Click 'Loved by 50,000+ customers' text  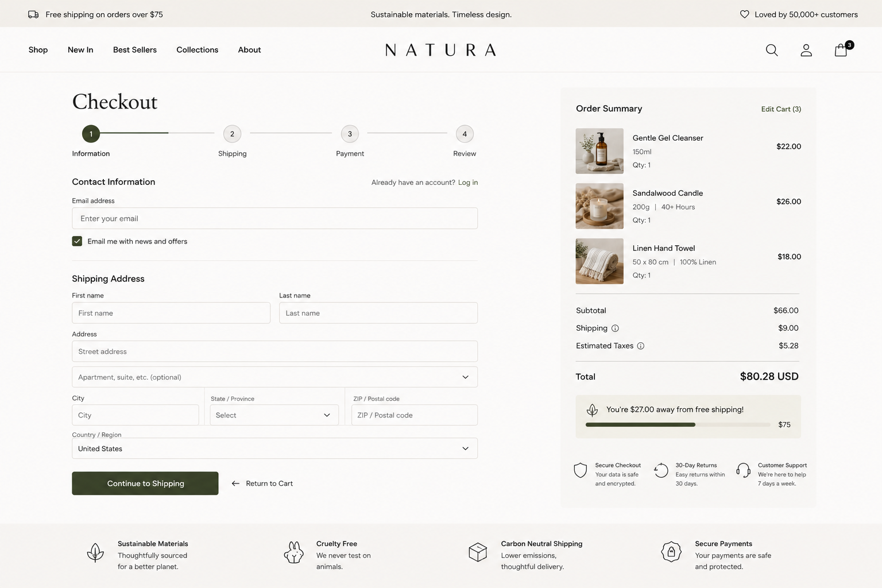coord(806,14)
